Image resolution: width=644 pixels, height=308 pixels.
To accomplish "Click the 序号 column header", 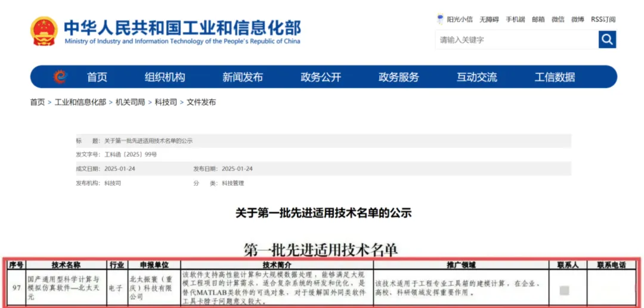I will pos(16,265).
